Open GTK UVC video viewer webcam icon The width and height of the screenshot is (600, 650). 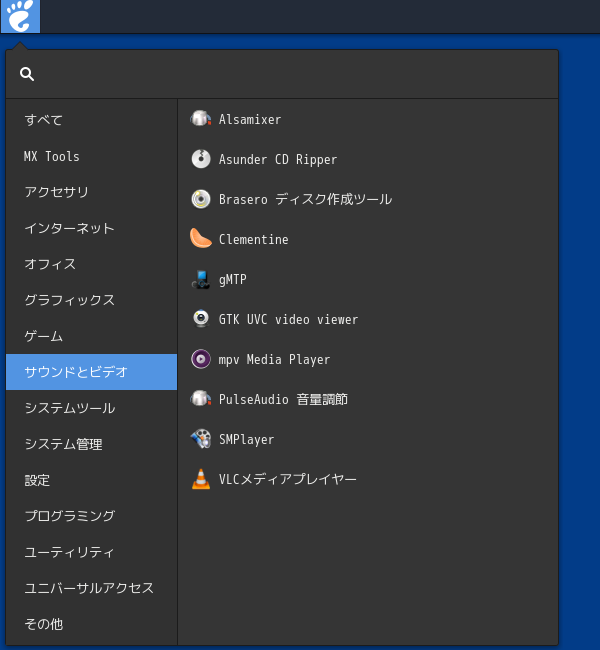click(201, 319)
